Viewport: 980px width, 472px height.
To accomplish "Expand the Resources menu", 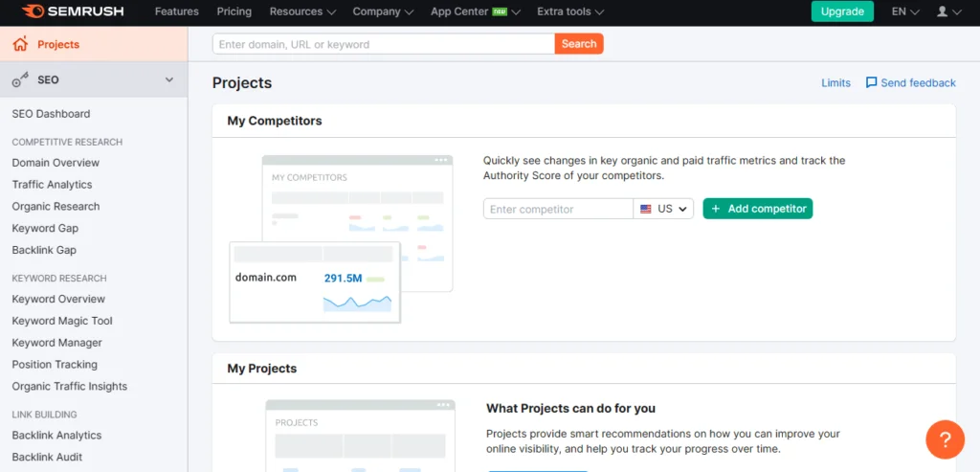I will point(302,11).
